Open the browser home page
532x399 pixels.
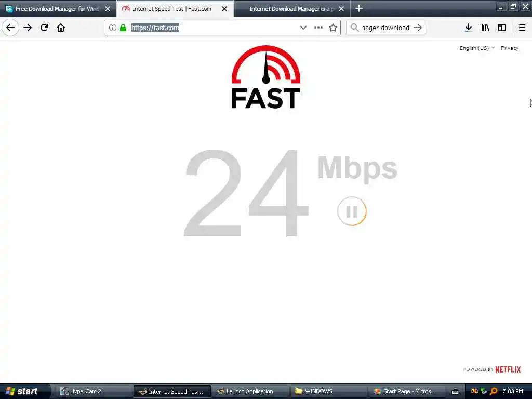(x=61, y=28)
